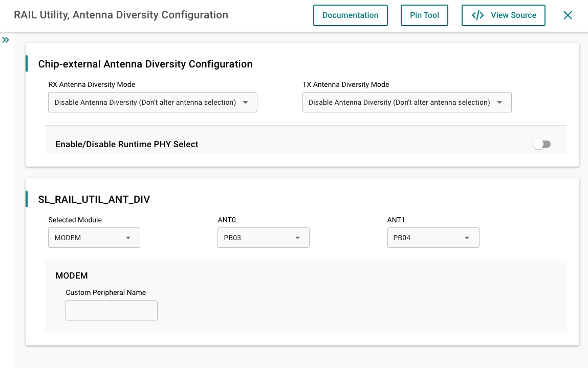The image size is (588, 368).
Task: Close the Antenna Diversity Configuration dialog
Action: point(567,15)
